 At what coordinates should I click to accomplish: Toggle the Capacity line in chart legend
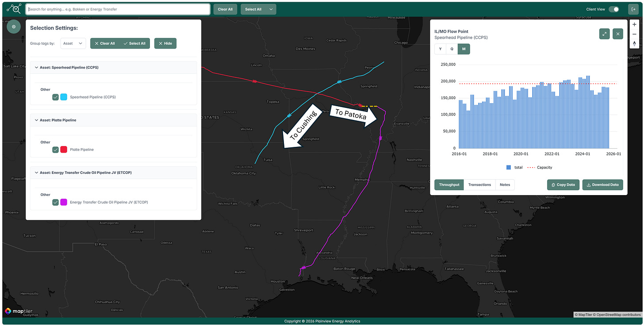pyautogui.click(x=540, y=167)
